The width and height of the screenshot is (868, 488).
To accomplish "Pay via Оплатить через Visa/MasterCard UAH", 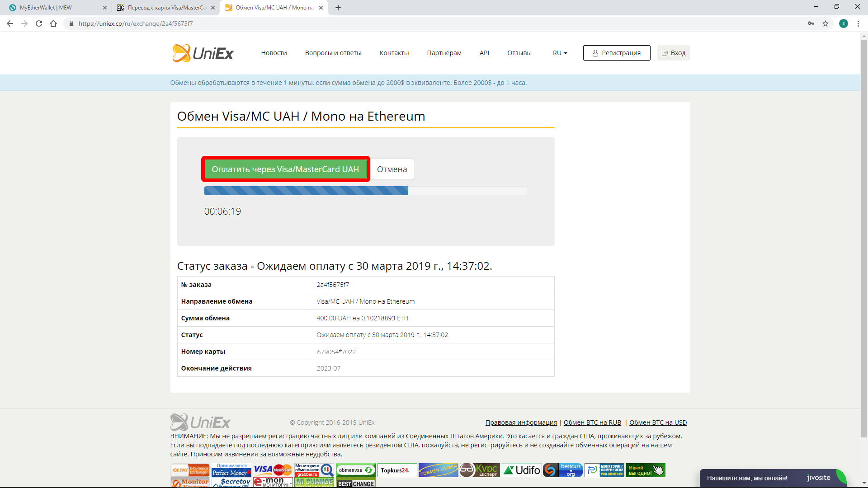I will point(285,169).
